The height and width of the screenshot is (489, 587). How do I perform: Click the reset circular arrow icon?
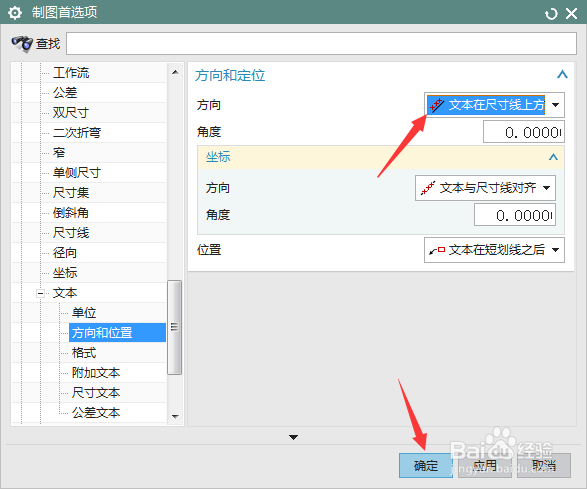(551, 14)
